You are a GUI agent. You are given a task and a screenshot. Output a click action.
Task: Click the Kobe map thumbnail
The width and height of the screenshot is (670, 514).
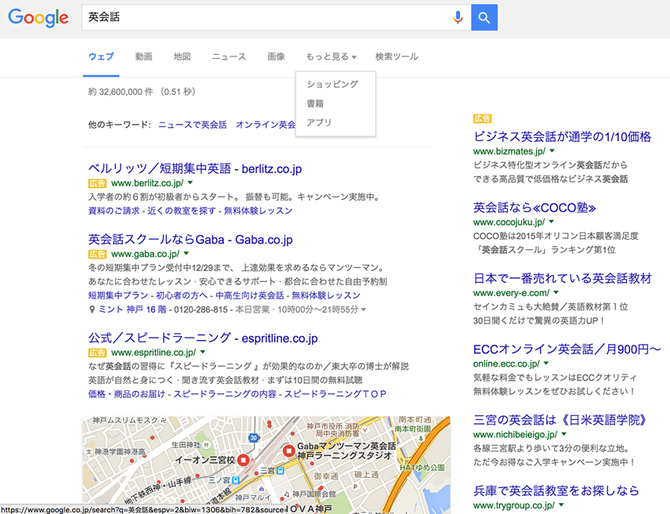tap(266, 458)
